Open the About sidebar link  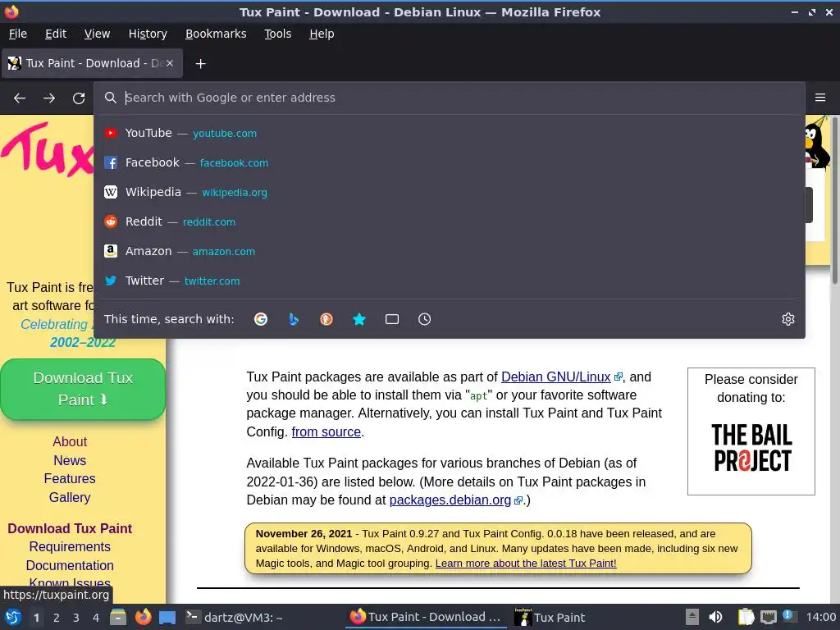coord(70,441)
